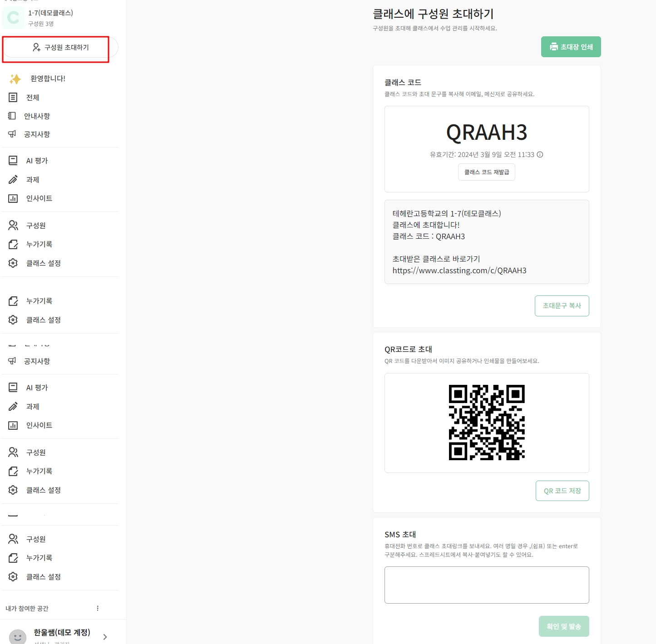This screenshot has width=656, height=644.
Task: Click the printer icon on 초대장 인쇄
Action: [554, 47]
